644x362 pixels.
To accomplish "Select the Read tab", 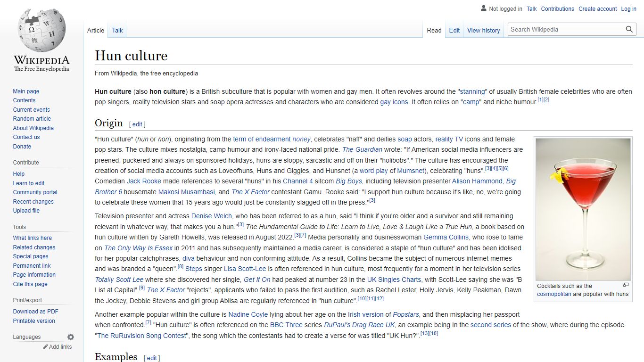I will coord(434,30).
